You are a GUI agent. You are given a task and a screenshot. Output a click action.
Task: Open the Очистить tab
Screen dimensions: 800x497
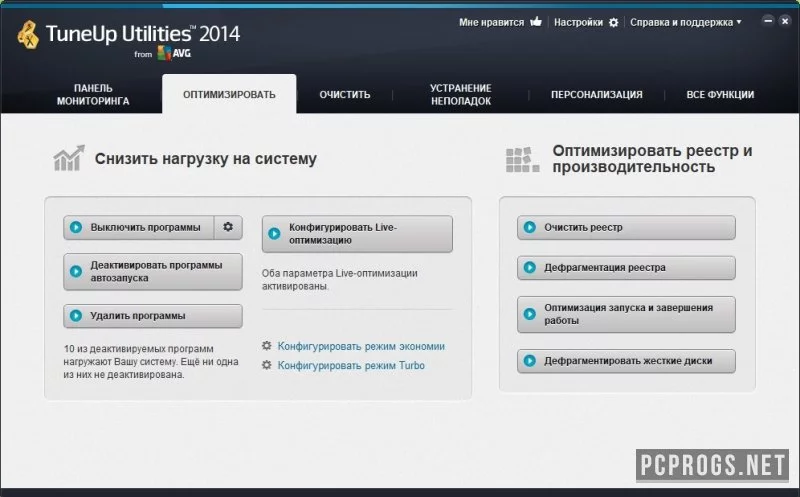(x=345, y=94)
